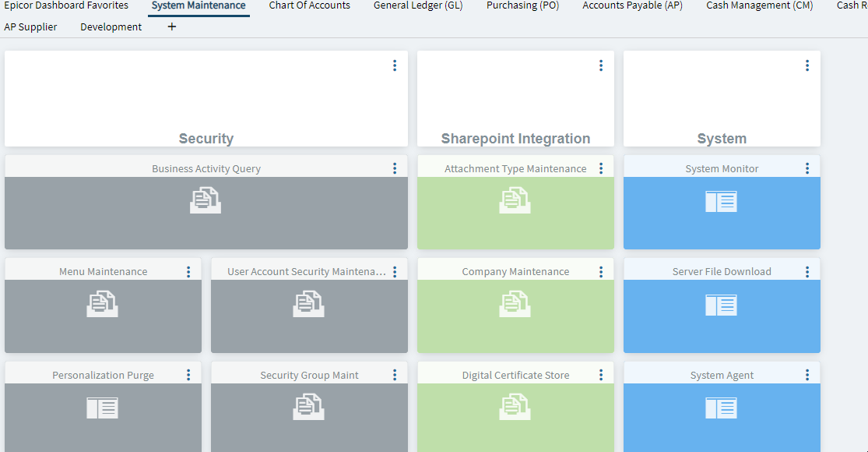Launch the Personalization Purge tile icon
This screenshot has height=452, width=868.
(103, 408)
